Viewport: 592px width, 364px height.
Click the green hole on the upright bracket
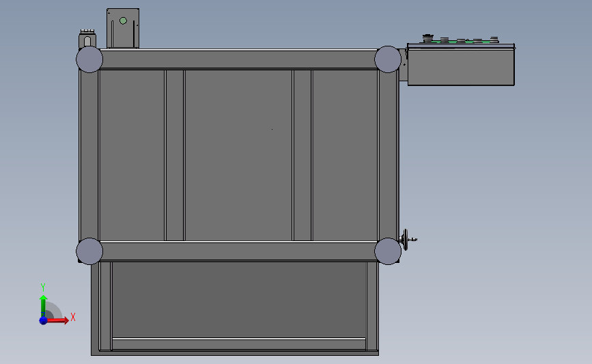123,20
